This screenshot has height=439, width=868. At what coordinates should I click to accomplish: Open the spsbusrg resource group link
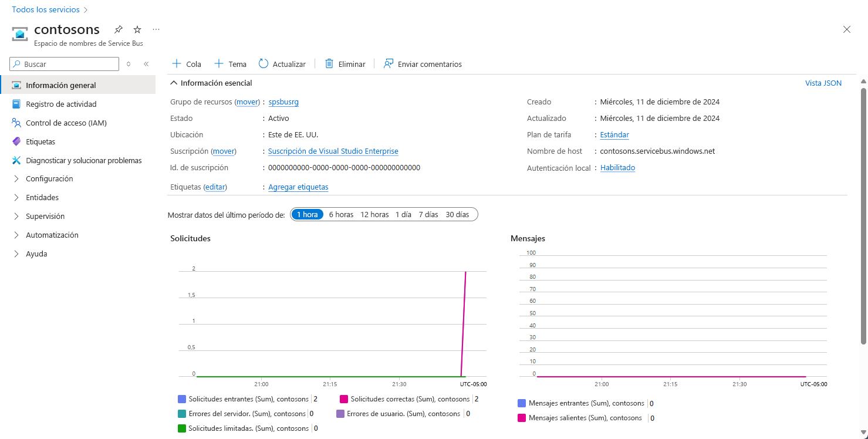click(283, 102)
